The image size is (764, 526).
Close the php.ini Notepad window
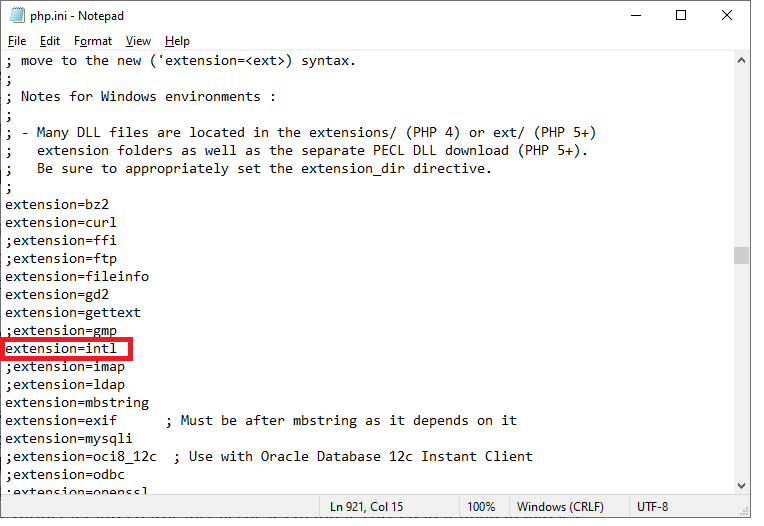(x=727, y=16)
